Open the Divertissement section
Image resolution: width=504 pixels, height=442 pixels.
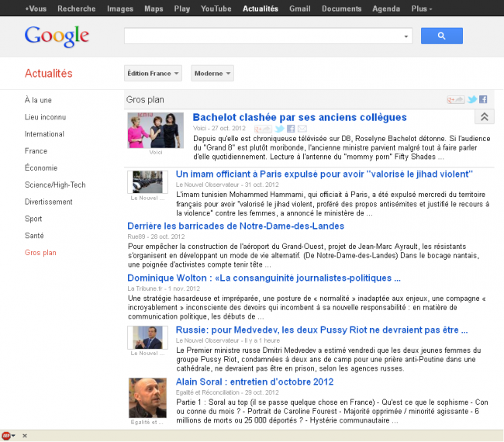(49, 202)
